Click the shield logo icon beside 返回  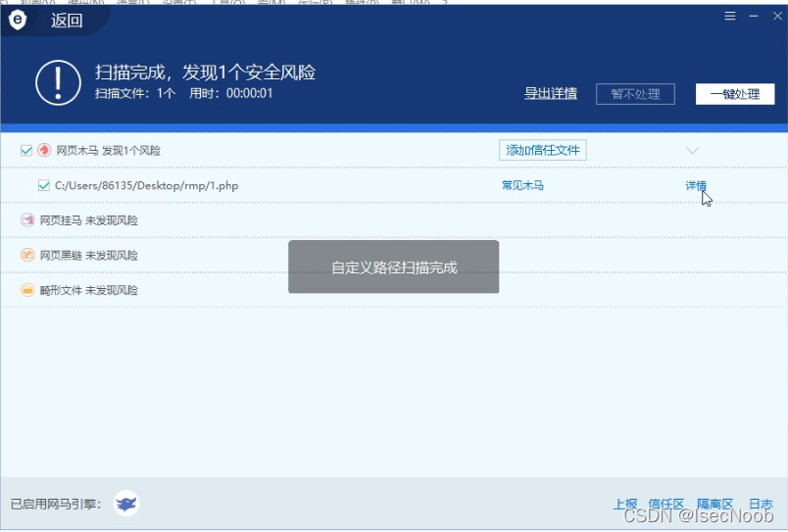click(18, 21)
